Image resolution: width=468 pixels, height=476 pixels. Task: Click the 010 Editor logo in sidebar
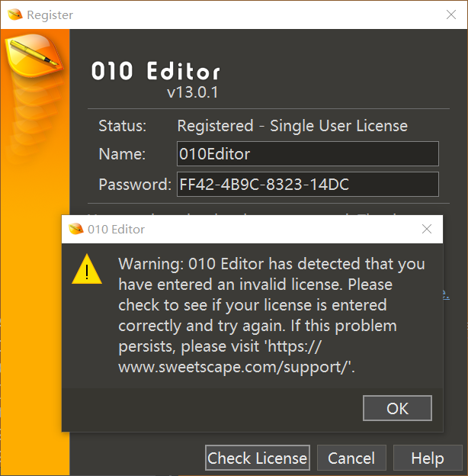pos(34,55)
